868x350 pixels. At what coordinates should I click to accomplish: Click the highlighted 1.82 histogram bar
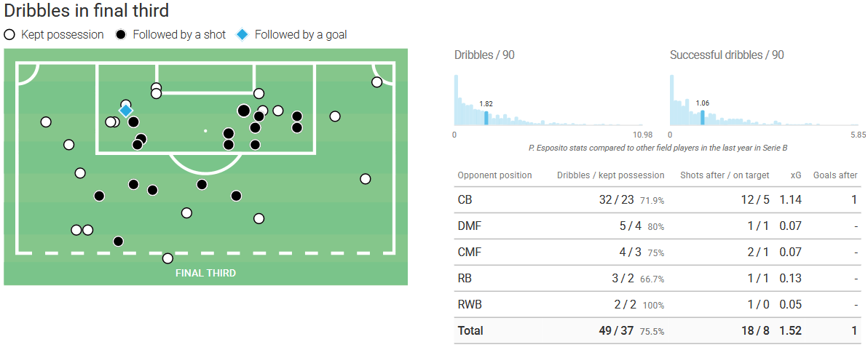(x=486, y=118)
